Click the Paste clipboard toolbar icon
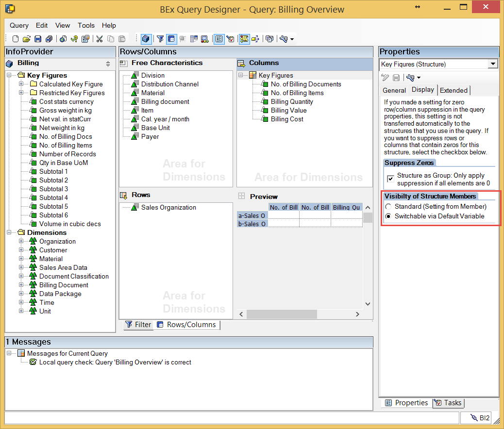This screenshot has height=429, width=504. coord(122,39)
